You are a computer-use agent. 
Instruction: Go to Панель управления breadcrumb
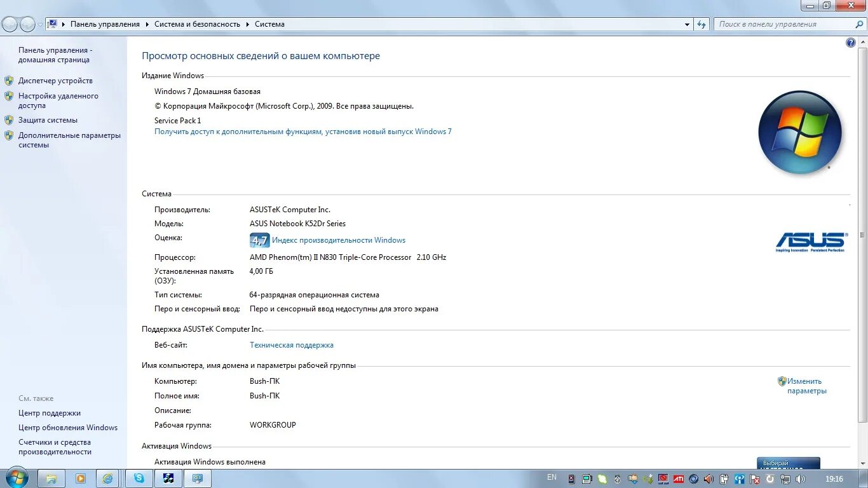[x=105, y=24]
